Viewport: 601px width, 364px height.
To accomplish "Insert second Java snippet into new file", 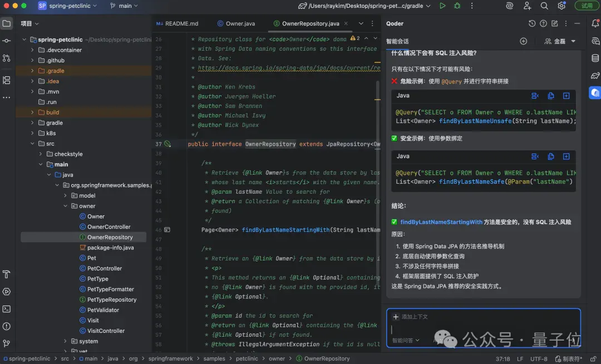I will [x=566, y=156].
